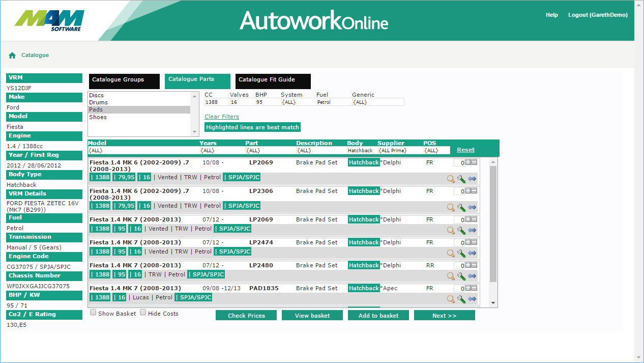Screen dimensions: 644x363
Task: Click the Clear Filters link
Action: [221, 117]
